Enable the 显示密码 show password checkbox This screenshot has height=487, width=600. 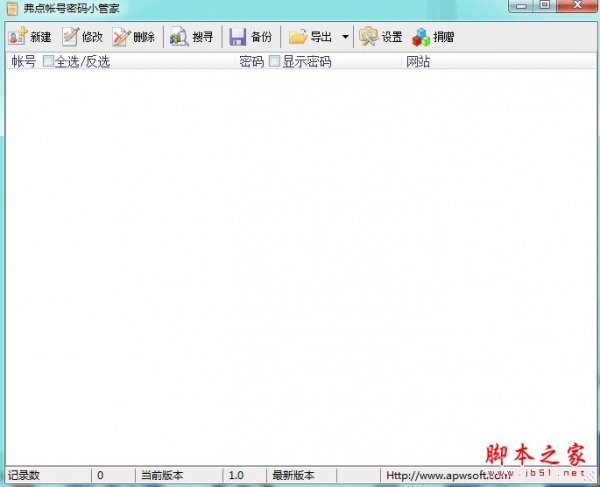click(x=274, y=61)
